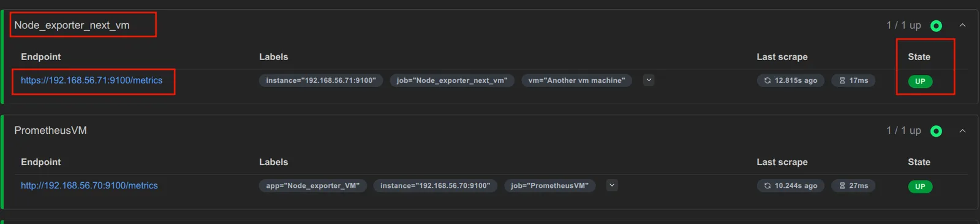Click the green health indicator for PrometheusVM
The image size is (980, 224).
coord(936,131)
